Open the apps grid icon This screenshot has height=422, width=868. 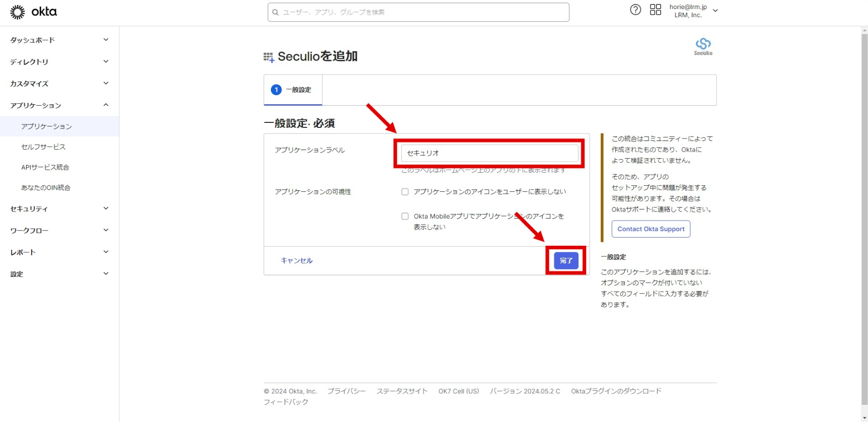click(655, 10)
